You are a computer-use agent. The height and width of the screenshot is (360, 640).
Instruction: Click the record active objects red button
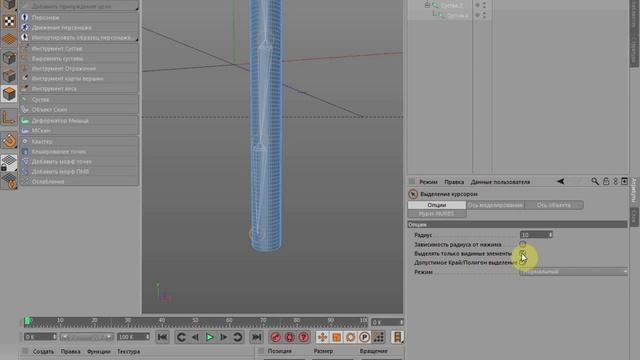click(276, 337)
